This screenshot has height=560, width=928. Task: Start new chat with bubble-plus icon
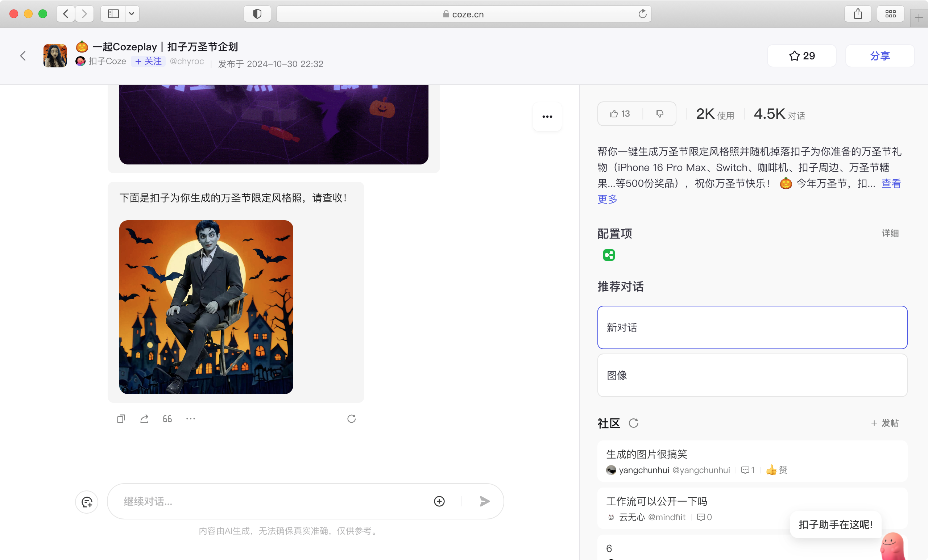coord(87,502)
